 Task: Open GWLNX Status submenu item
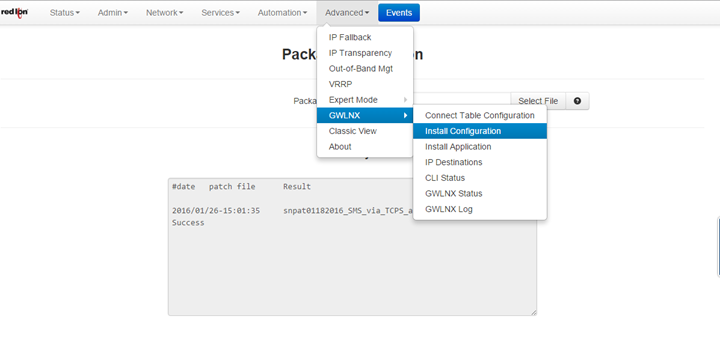tap(480, 193)
